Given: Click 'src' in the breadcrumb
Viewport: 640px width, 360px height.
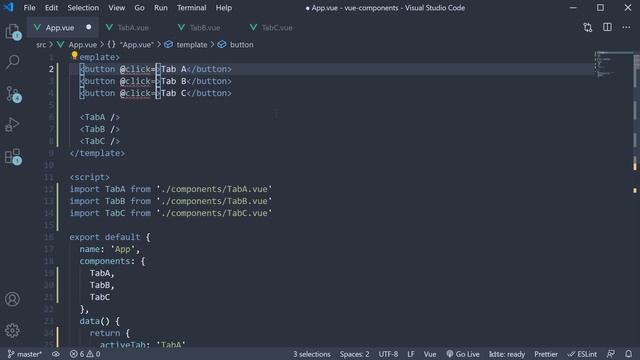Looking at the screenshot, I should pos(41,44).
